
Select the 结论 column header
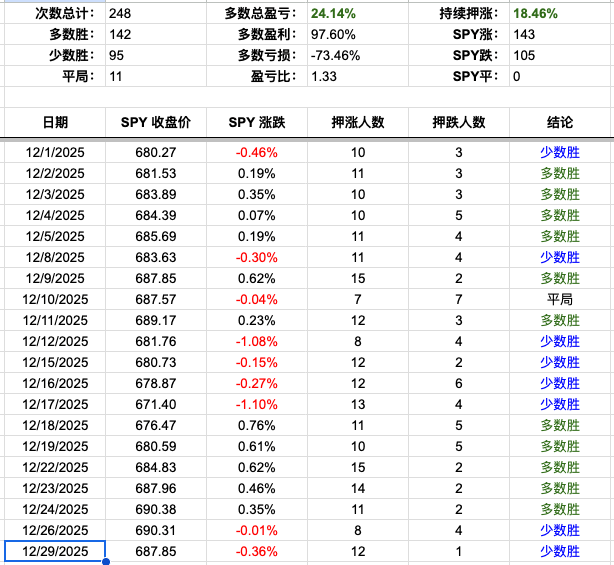[x=562, y=122]
